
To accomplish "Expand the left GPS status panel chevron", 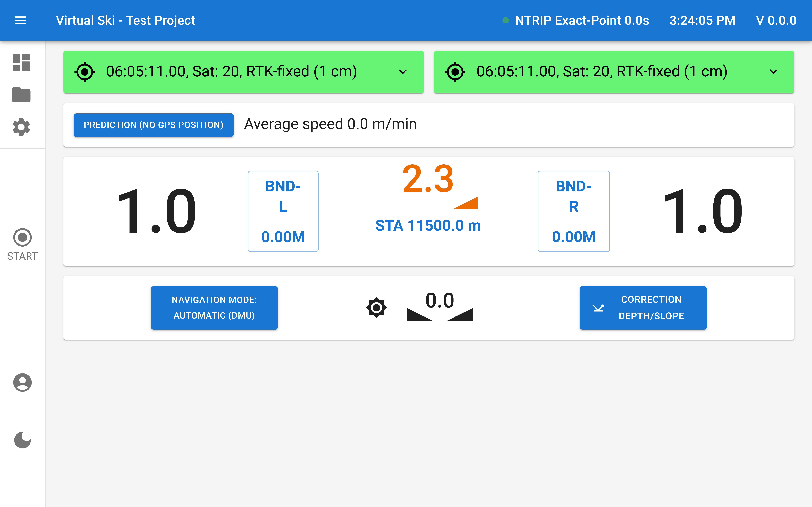I will (403, 72).
